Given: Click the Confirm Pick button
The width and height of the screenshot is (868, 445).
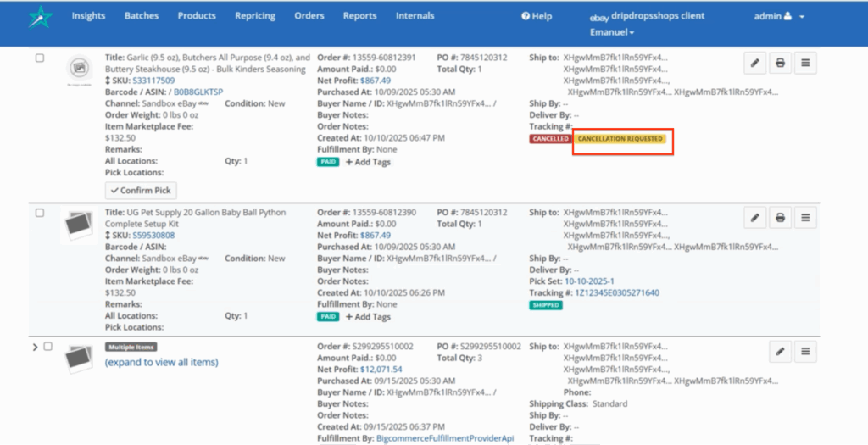Looking at the screenshot, I should [141, 191].
